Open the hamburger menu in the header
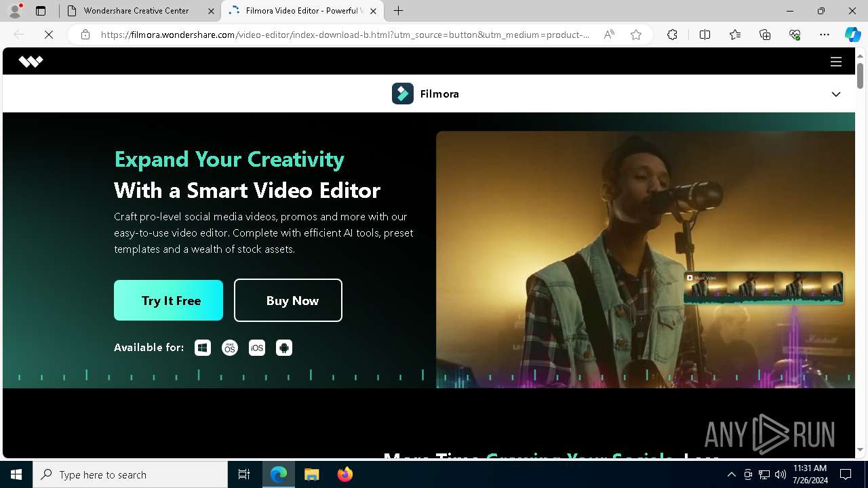Screen dimensions: 868x488 point(836,62)
